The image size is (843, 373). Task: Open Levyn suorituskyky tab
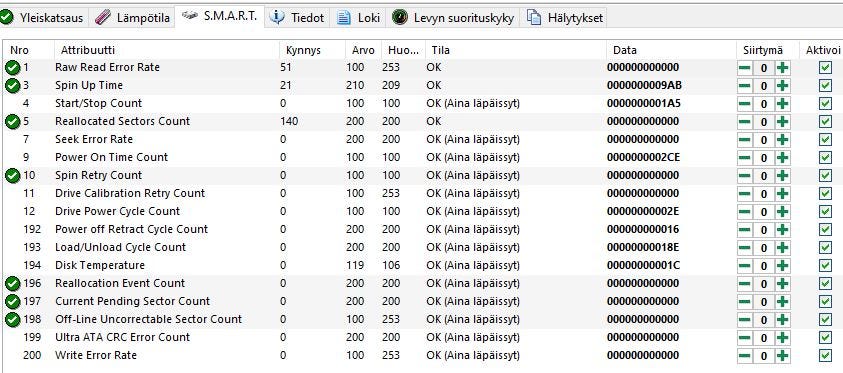[x=453, y=18]
